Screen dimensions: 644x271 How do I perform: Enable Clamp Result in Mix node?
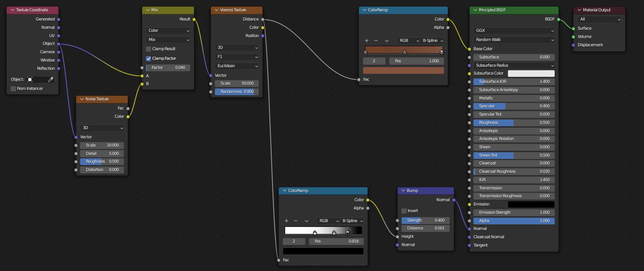[148, 49]
